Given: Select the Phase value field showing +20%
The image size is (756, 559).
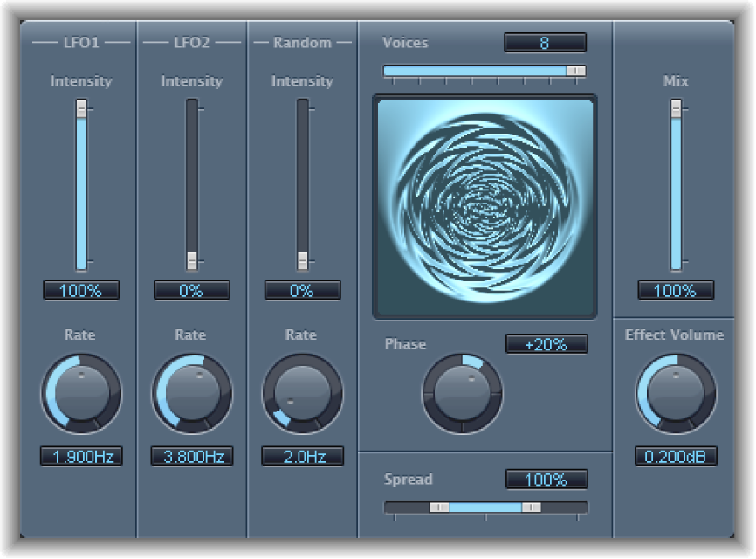Looking at the screenshot, I should tap(547, 344).
